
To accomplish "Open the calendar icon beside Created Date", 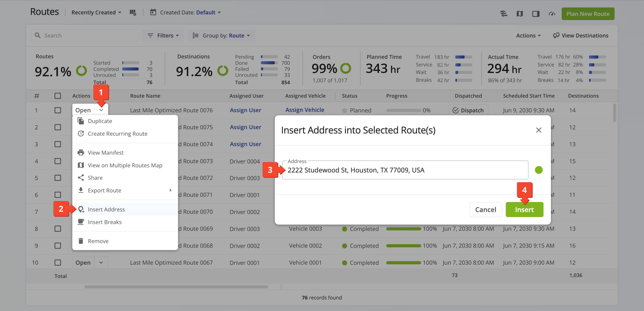I will [x=153, y=12].
